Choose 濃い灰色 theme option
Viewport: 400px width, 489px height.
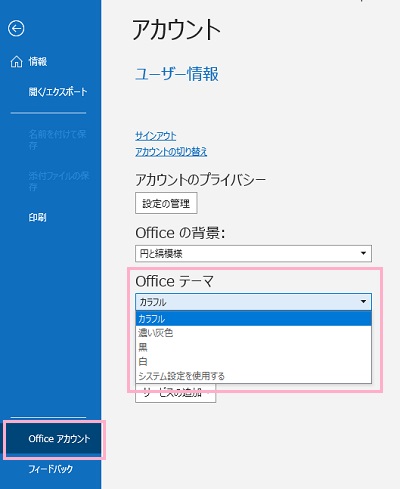click(253, 333)
